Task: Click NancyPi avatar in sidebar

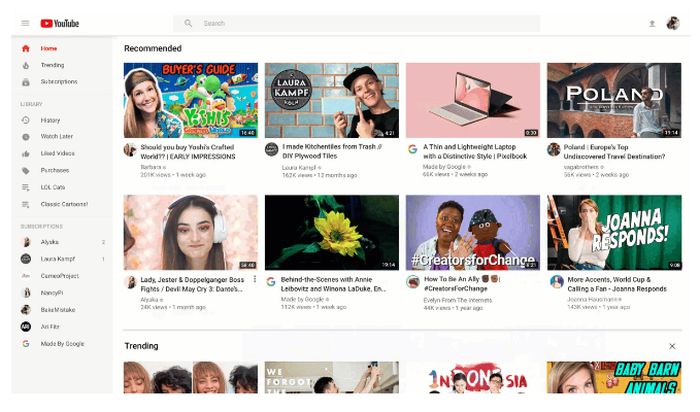Action: [x=26, y=293]
